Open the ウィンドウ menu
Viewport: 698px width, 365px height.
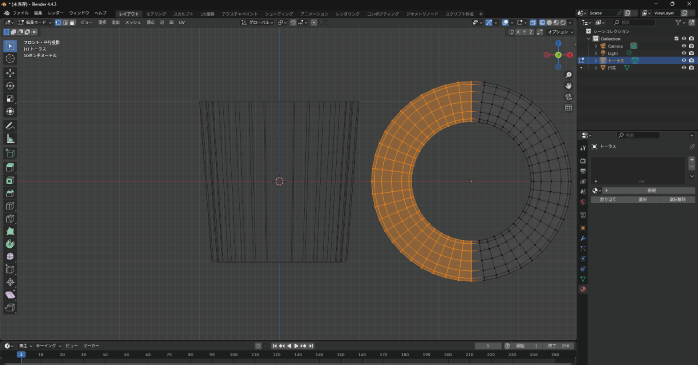pyautogui.click(x=79, y=13)
